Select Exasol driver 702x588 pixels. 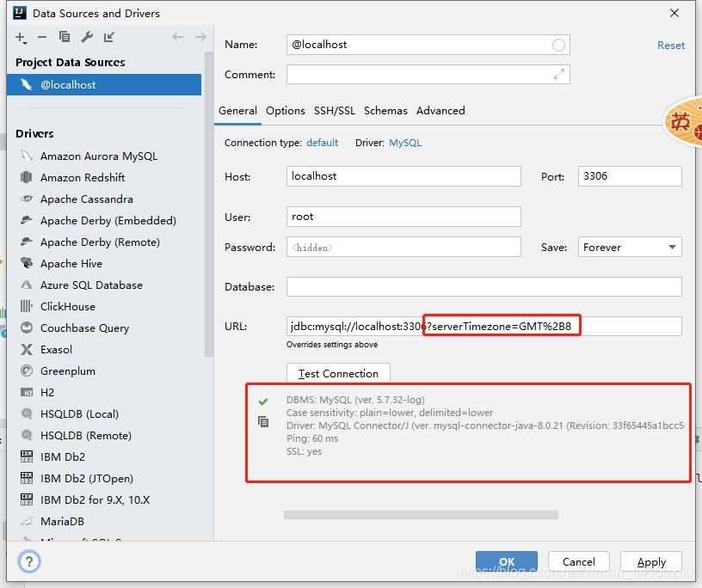point(56,350)
